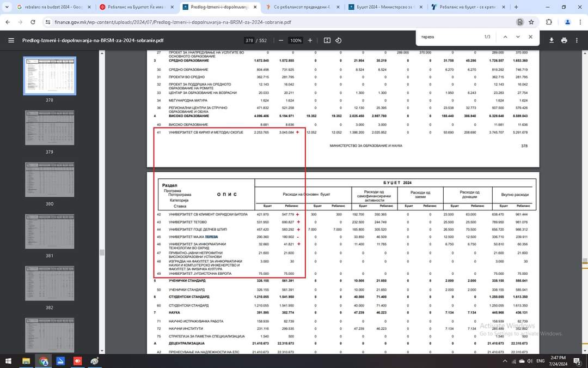Open a new browser tab
Viewport: 588px width, 368px height.
(516, 7)
